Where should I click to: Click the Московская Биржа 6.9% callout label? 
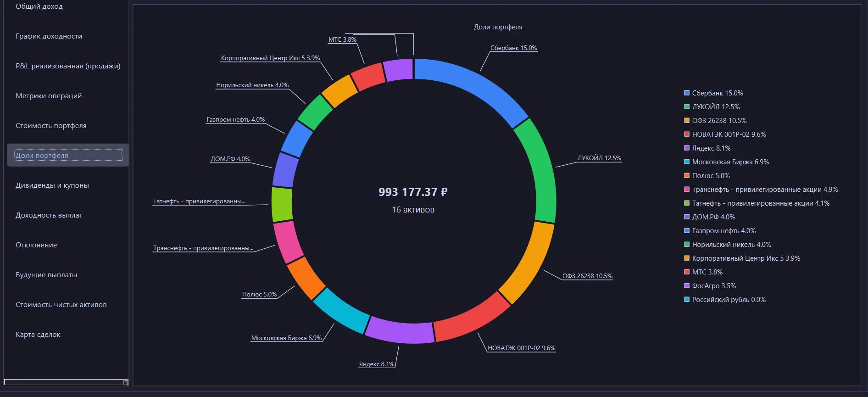coord(287,338)
